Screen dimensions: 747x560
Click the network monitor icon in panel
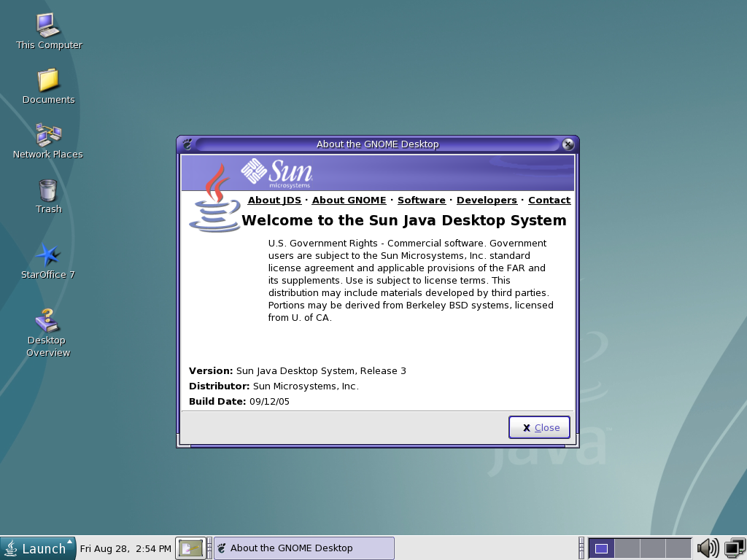tap(734, 548)
